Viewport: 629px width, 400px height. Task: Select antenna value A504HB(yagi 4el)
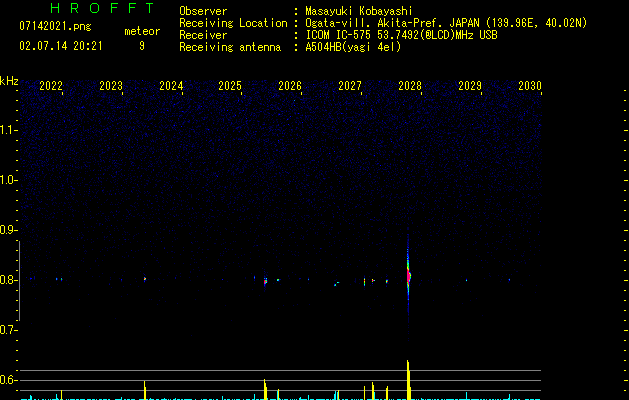click(353, 47)
